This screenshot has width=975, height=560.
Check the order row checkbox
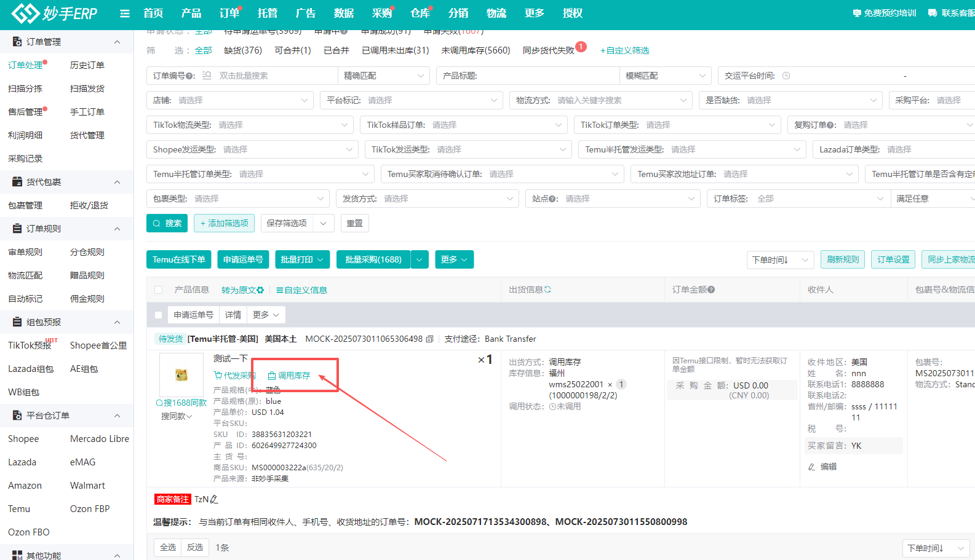[x=159, y=315]
